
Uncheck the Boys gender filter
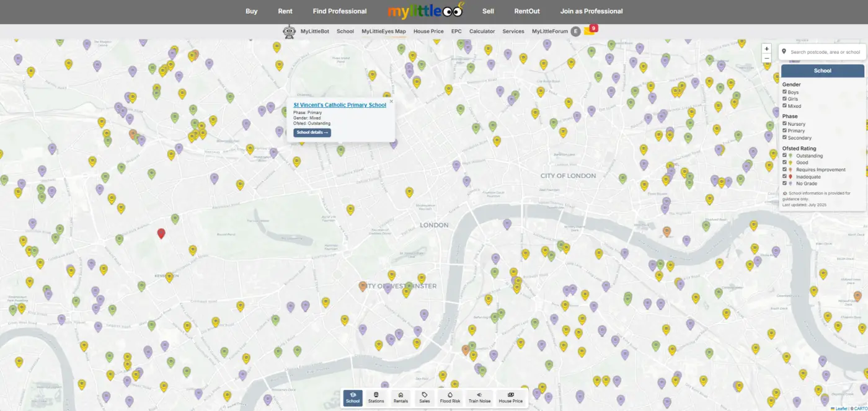pyautogui.click(x=785, y=92)
